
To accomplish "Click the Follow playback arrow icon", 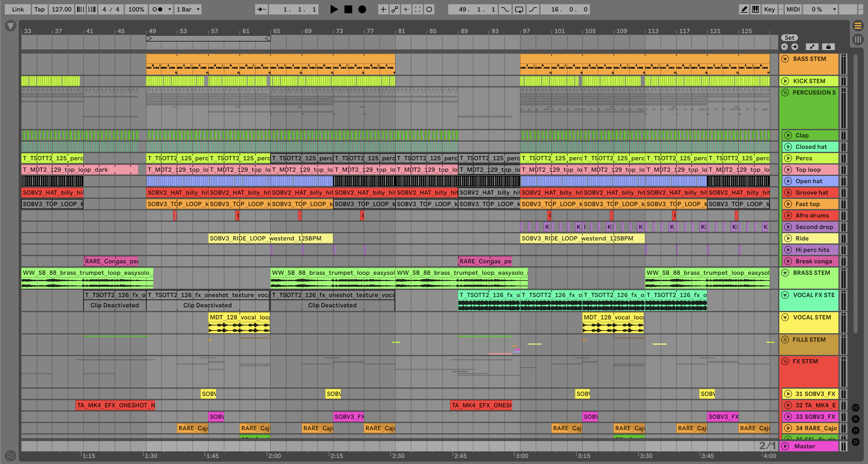I will pos(261,9).
